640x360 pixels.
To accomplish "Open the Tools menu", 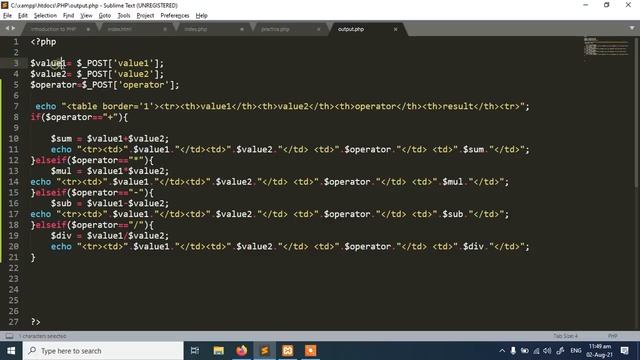I will click(124, 16).
